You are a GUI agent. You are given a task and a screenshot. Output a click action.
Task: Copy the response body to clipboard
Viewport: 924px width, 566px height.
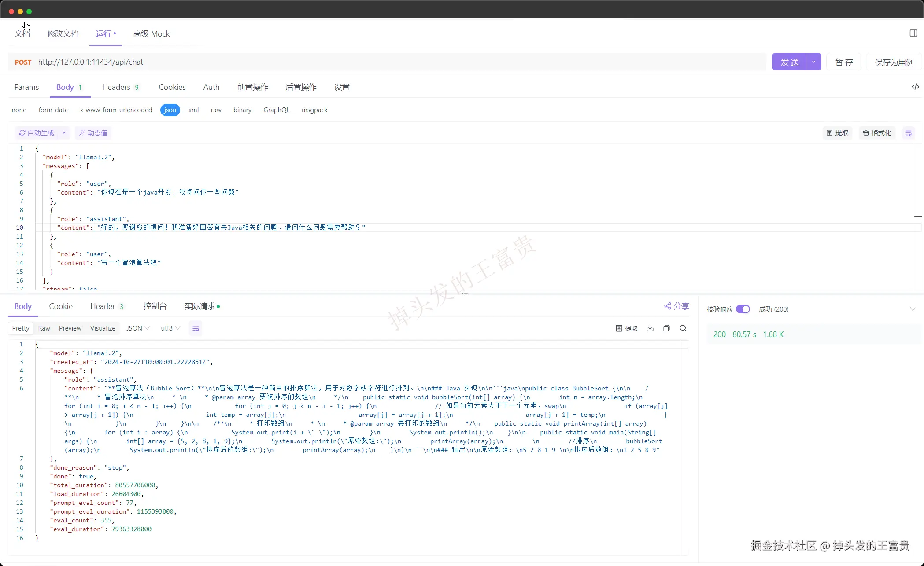pyautogui.click(x=666, y=328)
